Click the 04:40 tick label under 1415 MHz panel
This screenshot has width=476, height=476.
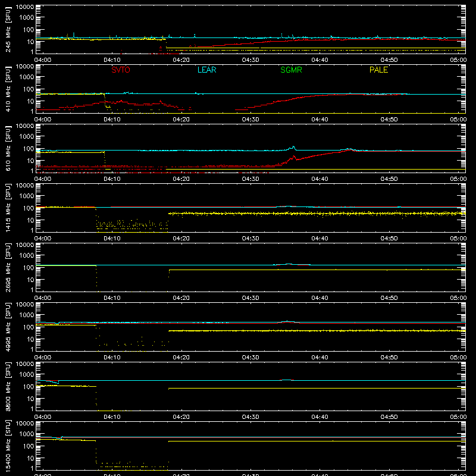pyautogui.click(x=320, y=239)
